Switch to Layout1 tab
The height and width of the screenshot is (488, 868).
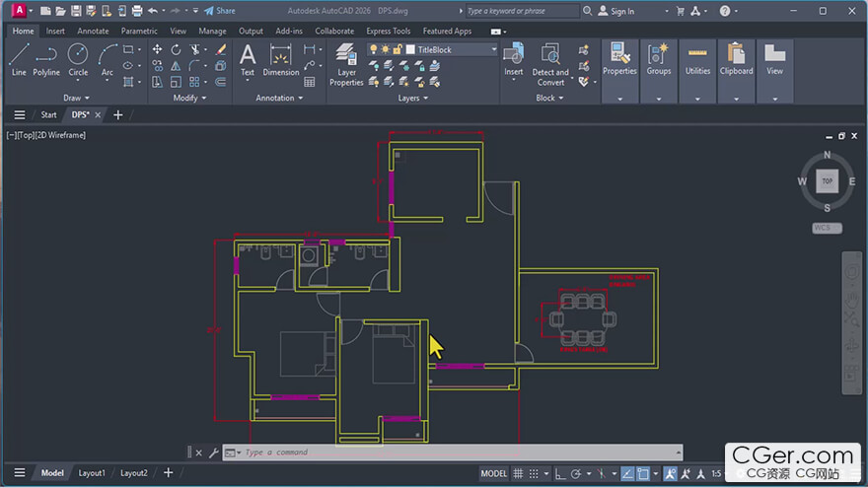click(92, 473)
